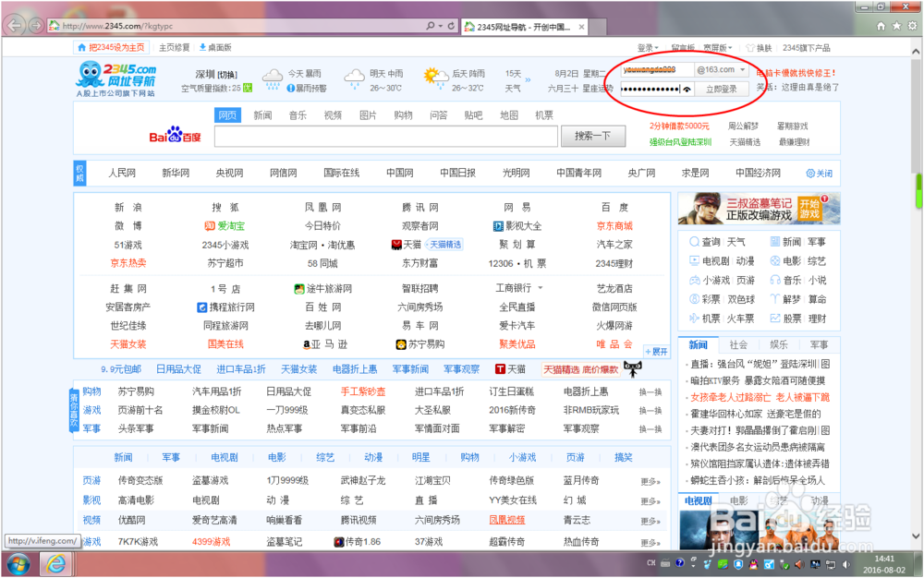Click the 苏宁易购 lion icon
This screenshot has height=578, width=924.
[401, 344]
